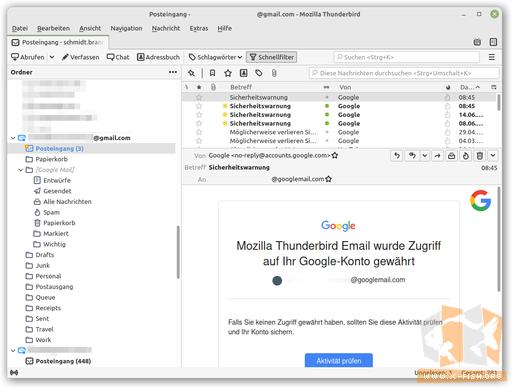Filter to tagged messages only
Viewport: 512px width, 388px height.
coord(259,73)
